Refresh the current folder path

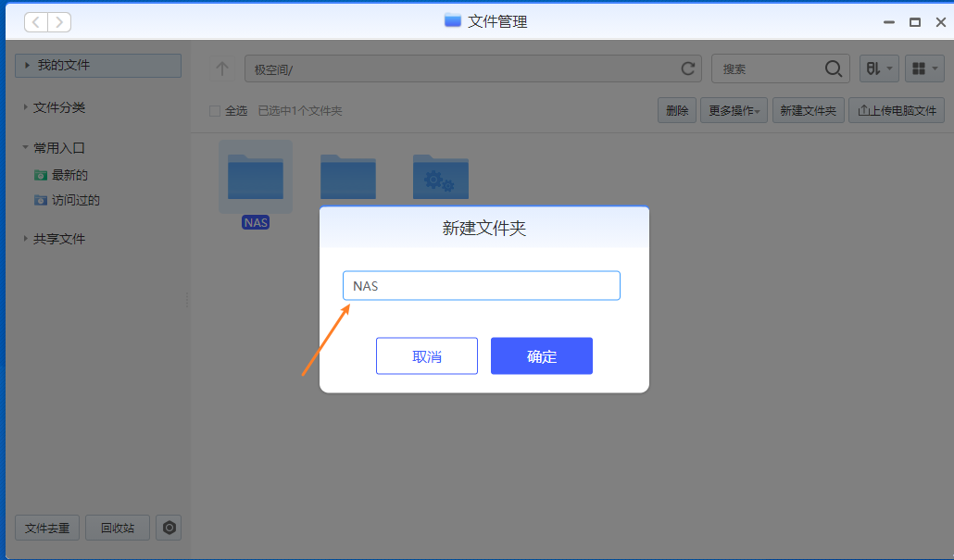point(687,68)
